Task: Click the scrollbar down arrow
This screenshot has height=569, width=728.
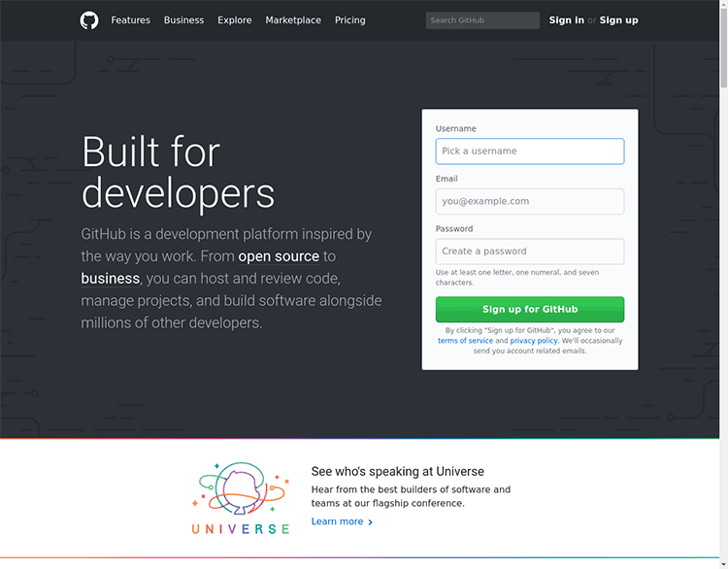Action: pos(723,564)
